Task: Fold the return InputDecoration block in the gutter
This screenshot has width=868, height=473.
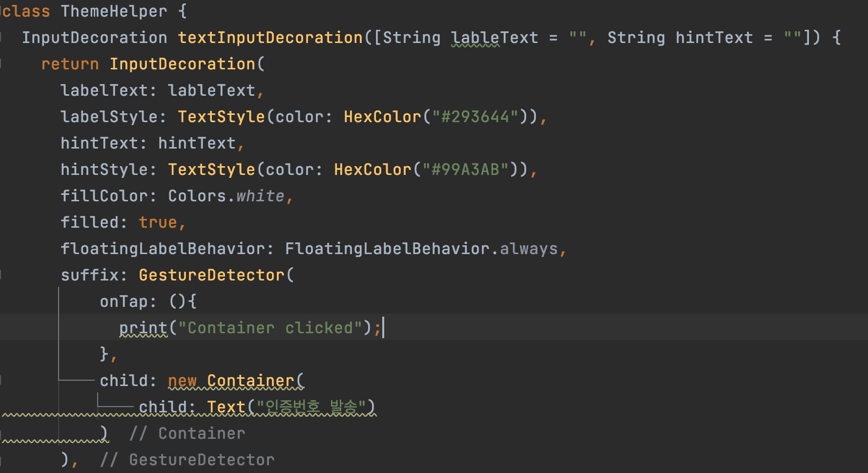Action: (x=1, y=64)
